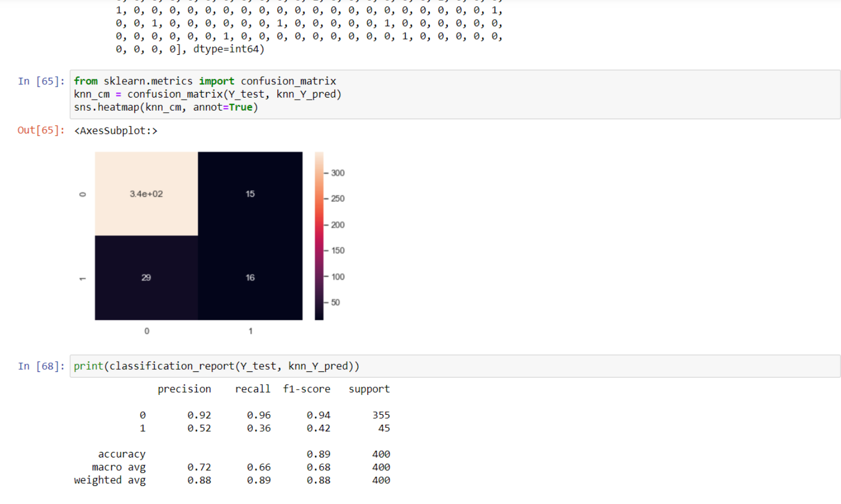Click the In [65] cell prompt

click(41, 81)
